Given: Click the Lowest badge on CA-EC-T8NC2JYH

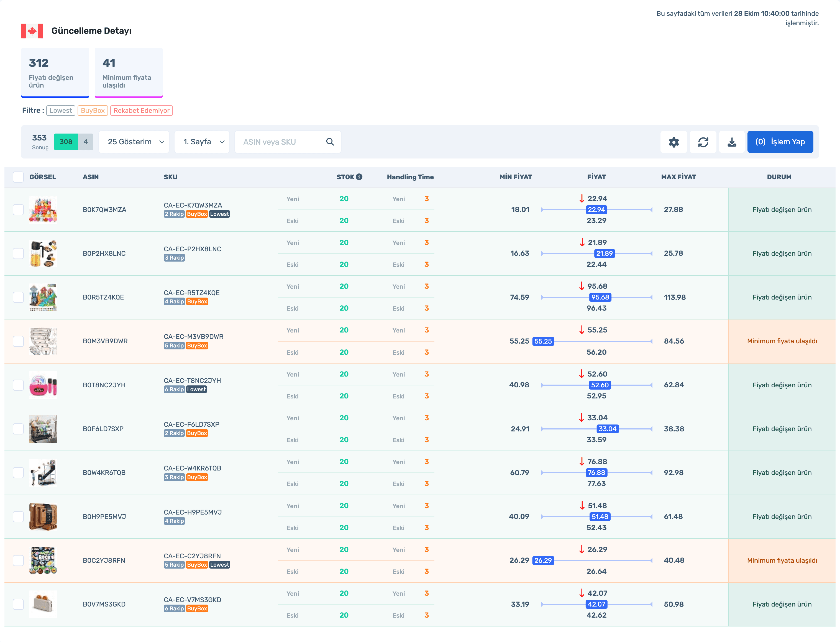Looking at the screenshot, I should (196, 389).
